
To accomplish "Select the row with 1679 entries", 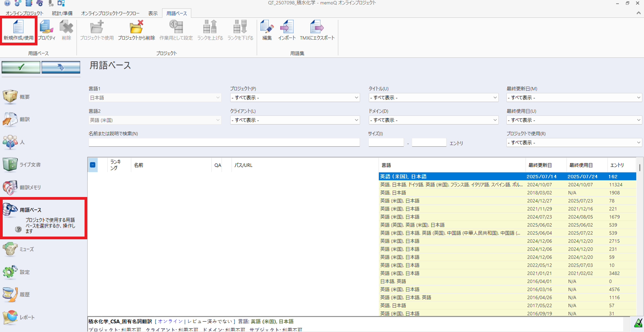I will [507, 217].
